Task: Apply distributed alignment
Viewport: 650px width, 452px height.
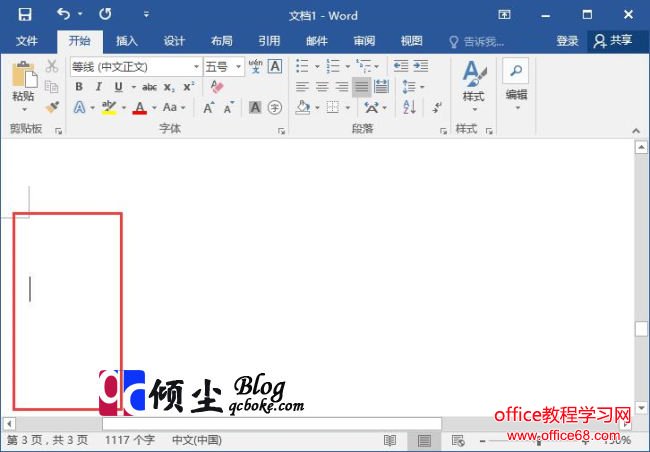Action: click(381, 87)
